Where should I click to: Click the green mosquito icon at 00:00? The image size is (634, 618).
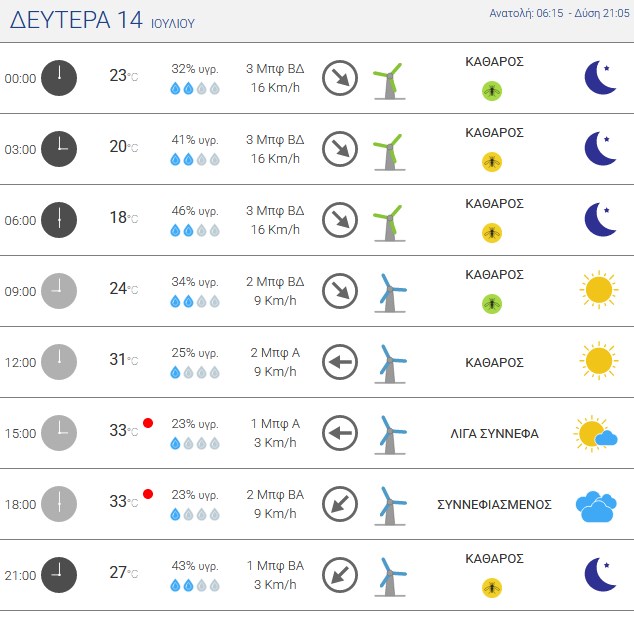coord(492,91)
